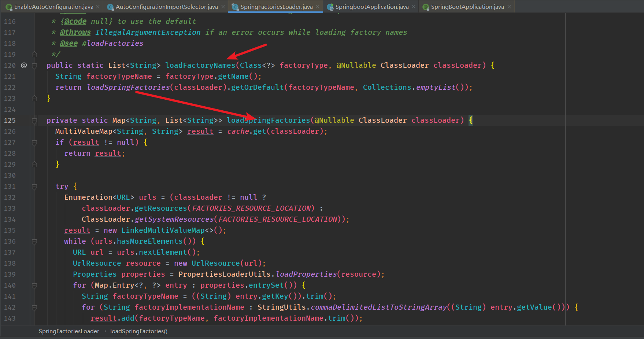Switch to AutoConfigurationImportSelector.java tab
The height and width of the screenshot is (339, 644).
(x=167, y=7)
